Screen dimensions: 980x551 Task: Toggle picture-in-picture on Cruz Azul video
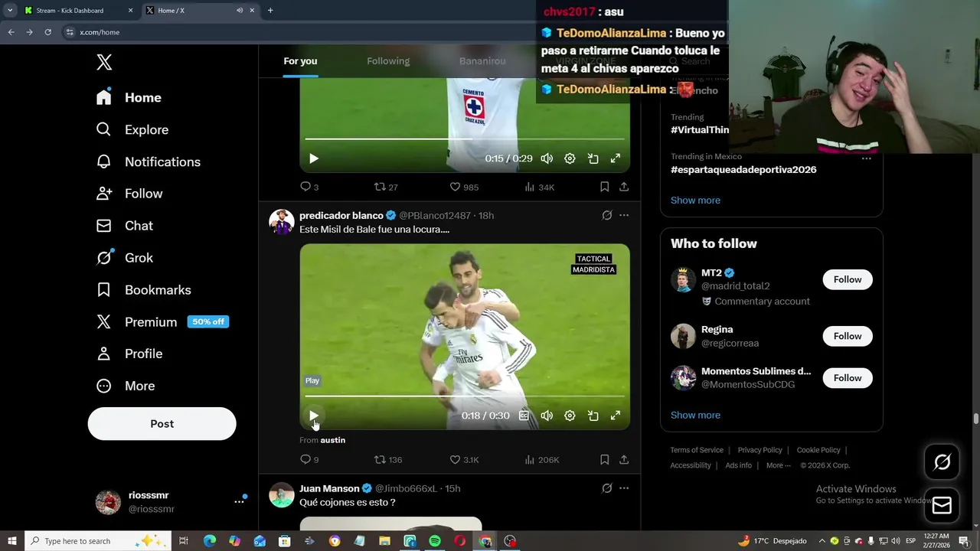(x=593, y=158)
